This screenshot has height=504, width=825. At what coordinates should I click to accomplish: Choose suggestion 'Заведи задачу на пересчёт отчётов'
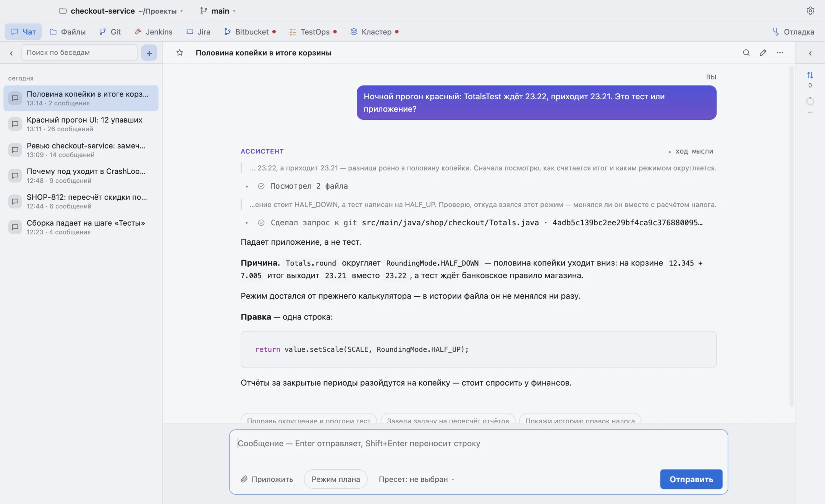pyautogui.click(x=448, y=419)
